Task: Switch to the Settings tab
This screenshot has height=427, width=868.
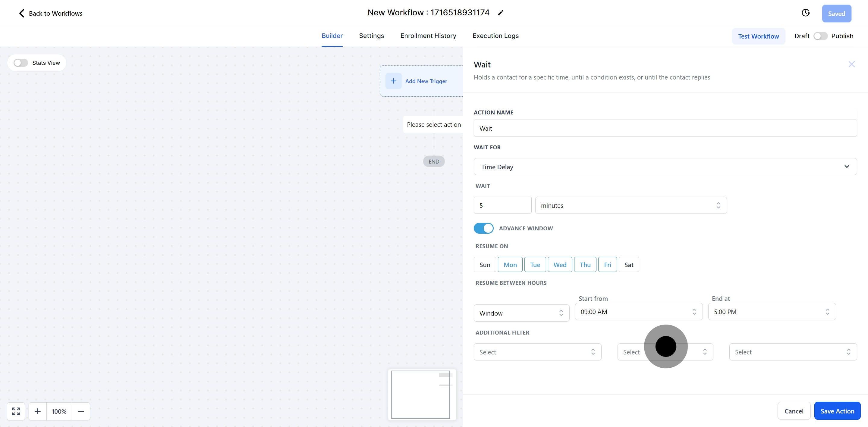Action: [371, 36]
